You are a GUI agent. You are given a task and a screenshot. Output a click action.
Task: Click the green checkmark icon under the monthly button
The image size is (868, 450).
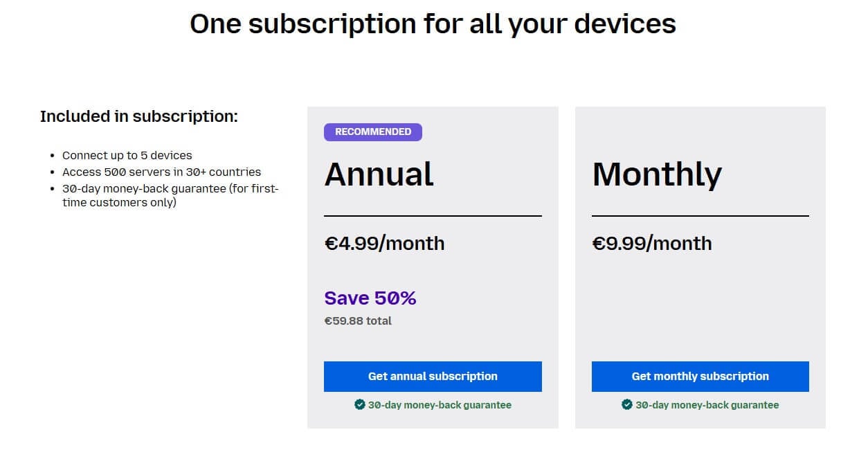coord(626,404)
